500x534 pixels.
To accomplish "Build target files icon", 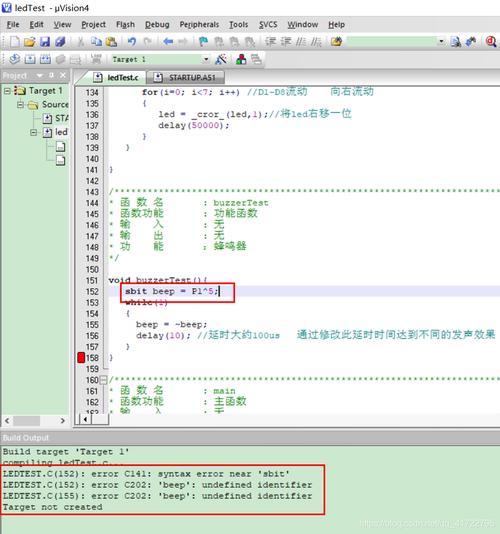I will [30, 59].
